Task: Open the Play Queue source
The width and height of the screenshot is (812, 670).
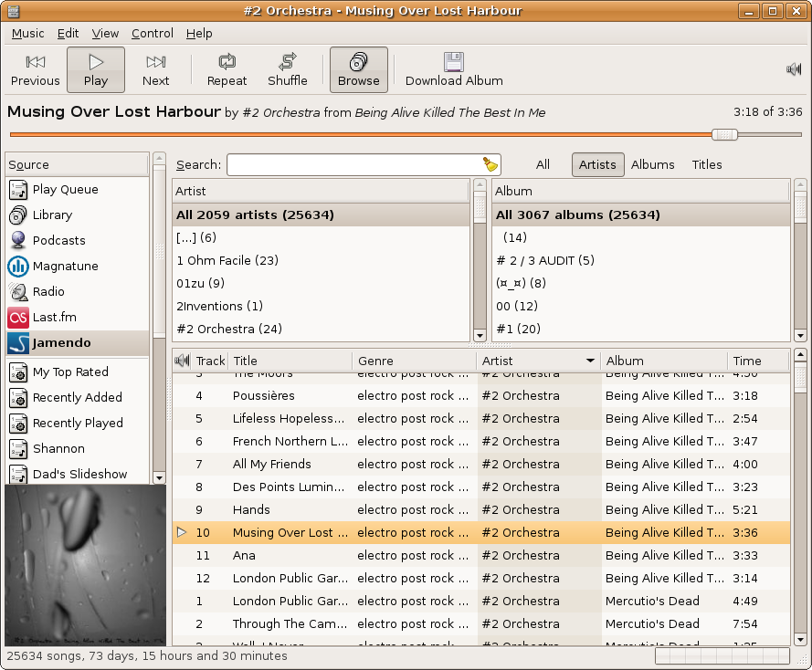Action: click(x=78, y=190)
